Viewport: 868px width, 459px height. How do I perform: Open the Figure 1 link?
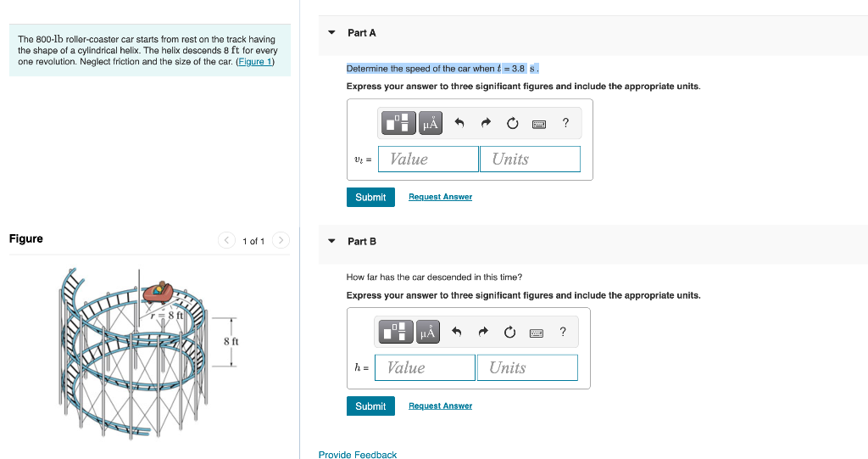point(254,62)
